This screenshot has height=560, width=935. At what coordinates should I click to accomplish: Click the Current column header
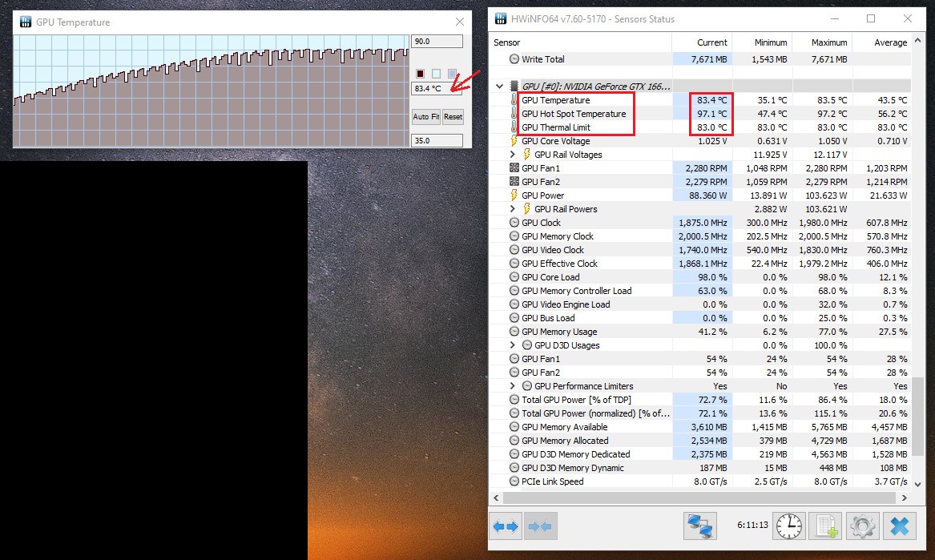702,42
